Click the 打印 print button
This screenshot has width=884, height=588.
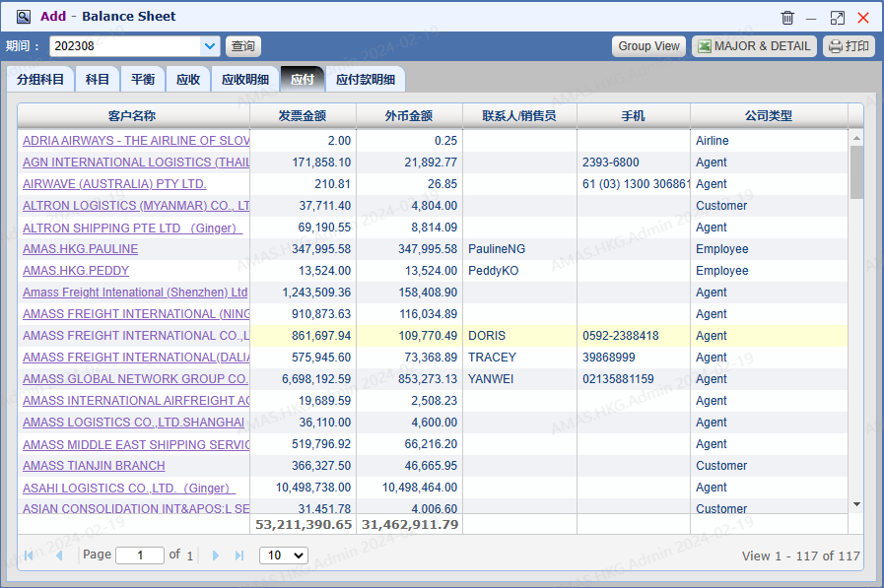pyautogui.click(x=850, y=46)
